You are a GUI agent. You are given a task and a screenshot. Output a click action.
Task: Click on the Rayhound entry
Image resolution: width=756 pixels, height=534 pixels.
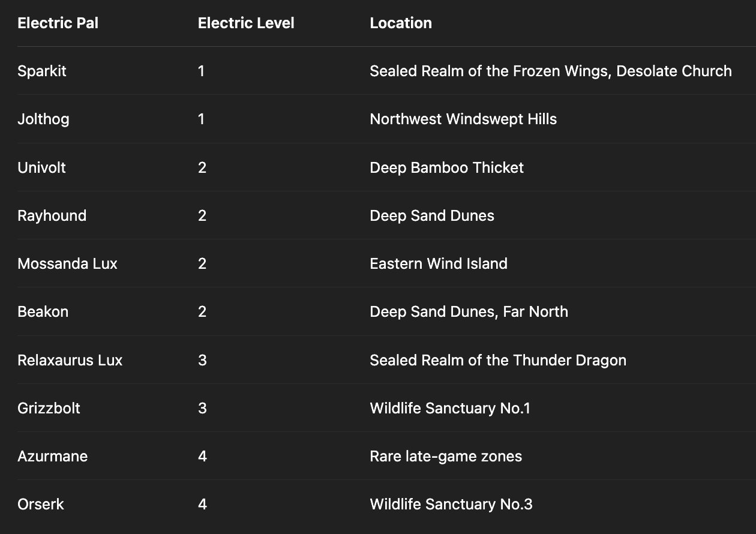coord(52,215)
